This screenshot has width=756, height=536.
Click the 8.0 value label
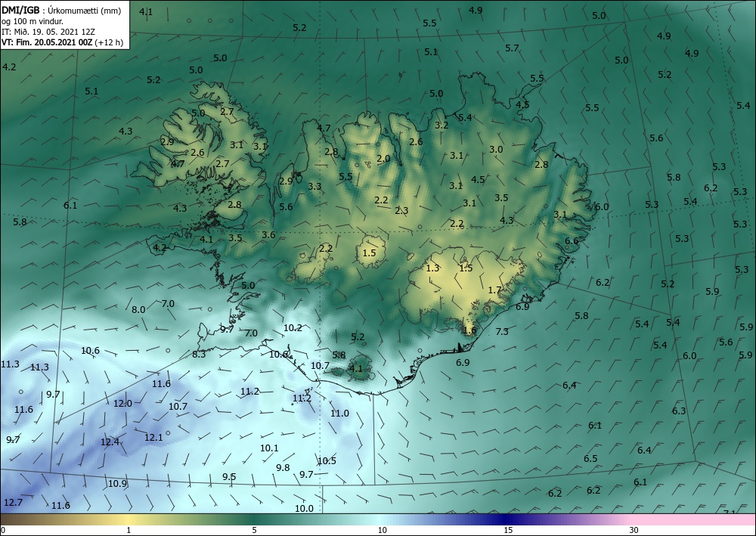[x=138, y=309]
